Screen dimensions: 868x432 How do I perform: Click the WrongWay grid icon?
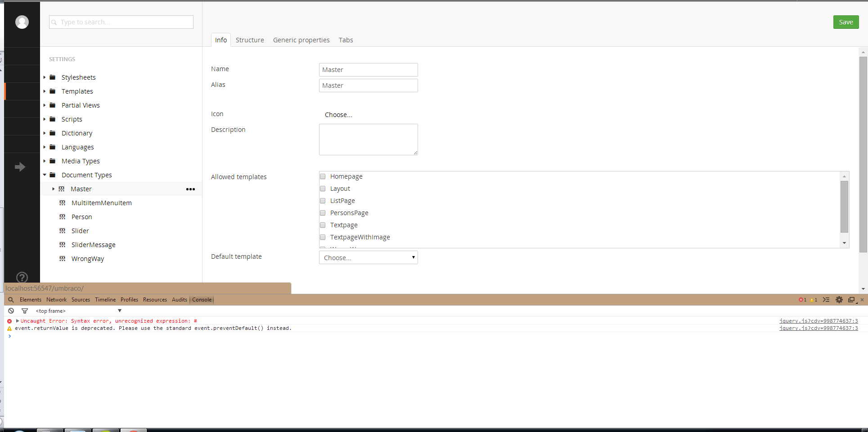[x=63, y=259]
